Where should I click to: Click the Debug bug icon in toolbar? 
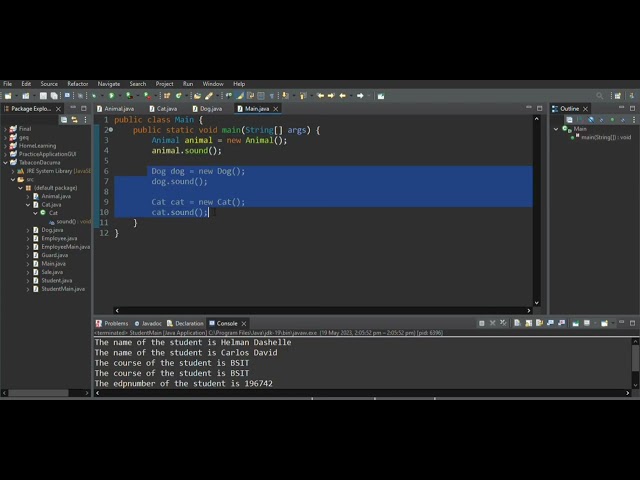pyautogui.click(x=94, y=96)
